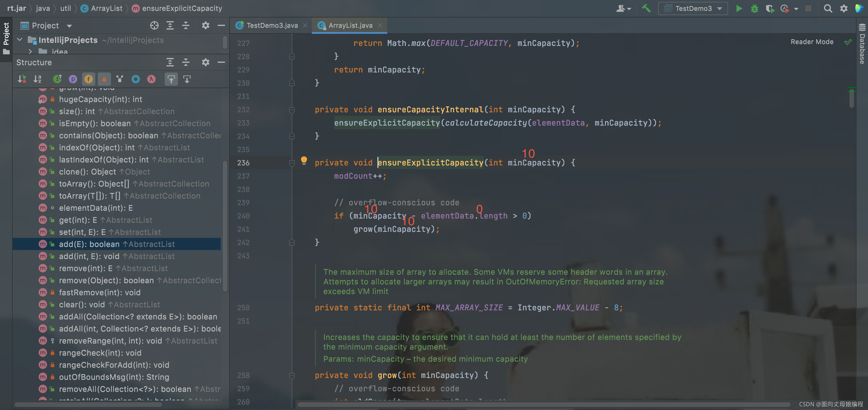
Task: Click the ArrayList class icon in breadcrumb
Action: click(x=84, y=8)
